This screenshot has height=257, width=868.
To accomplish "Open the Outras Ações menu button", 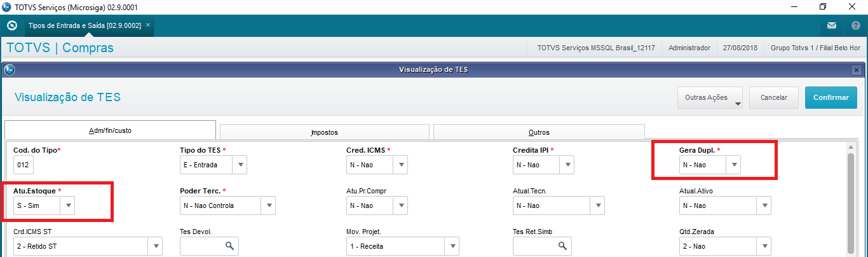I will [710, 97].
